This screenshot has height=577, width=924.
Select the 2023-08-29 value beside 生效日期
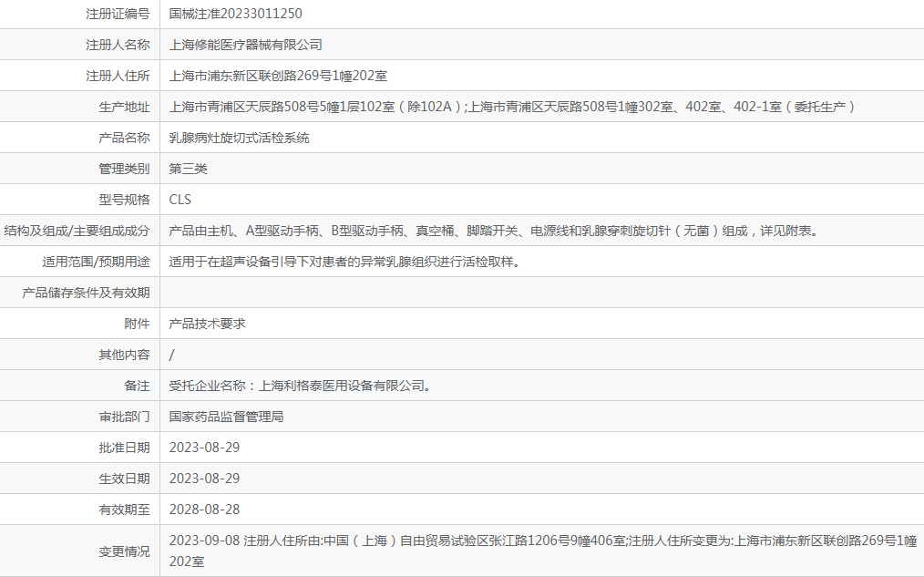(204, 479)
